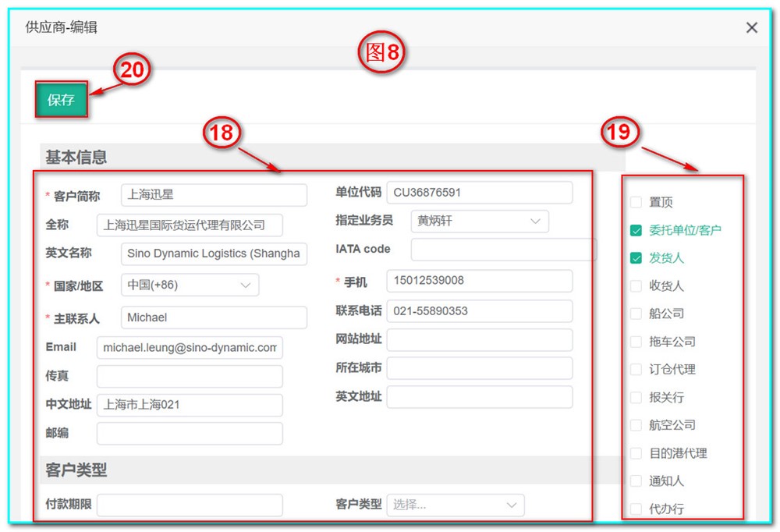The image size is (780, 532).
Task: Close the 供应商-编辑 dialog
Action: (x=751, y=27)
